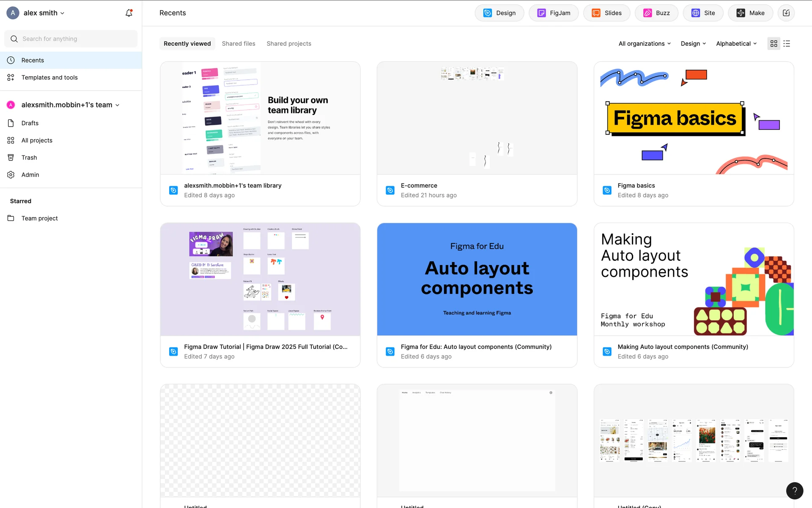This screenshot has height=508, width=812.
Task: Click the import file icon
Action: point(786,13)
